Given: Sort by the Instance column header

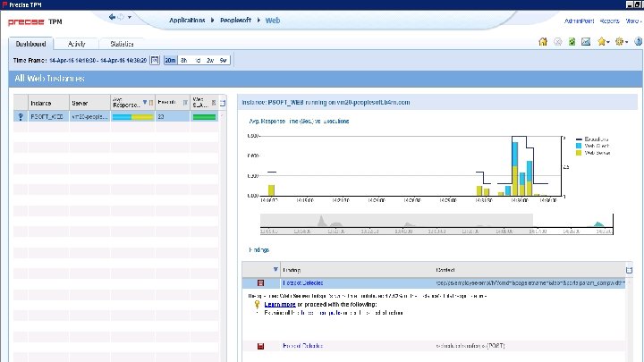Looking at the screenshot, I should 48,103.
